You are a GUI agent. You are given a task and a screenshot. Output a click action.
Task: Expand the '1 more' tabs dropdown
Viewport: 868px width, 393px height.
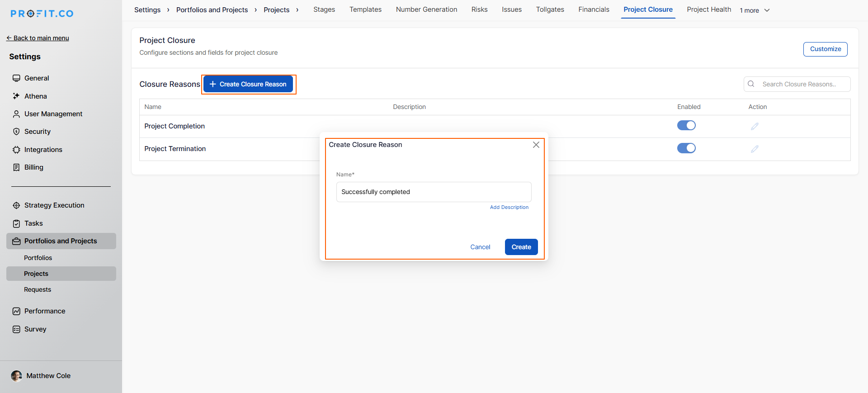(x=755, y=10)
